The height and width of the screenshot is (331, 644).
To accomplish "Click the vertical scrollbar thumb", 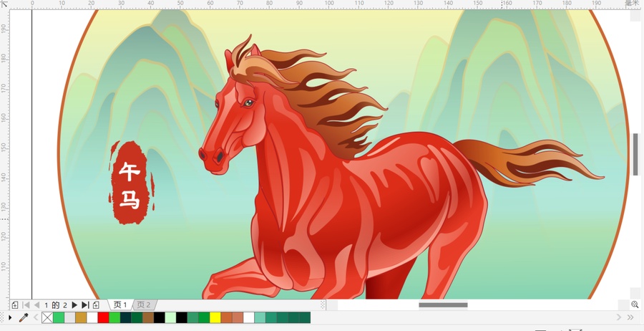I will click(x=635, y=154).
